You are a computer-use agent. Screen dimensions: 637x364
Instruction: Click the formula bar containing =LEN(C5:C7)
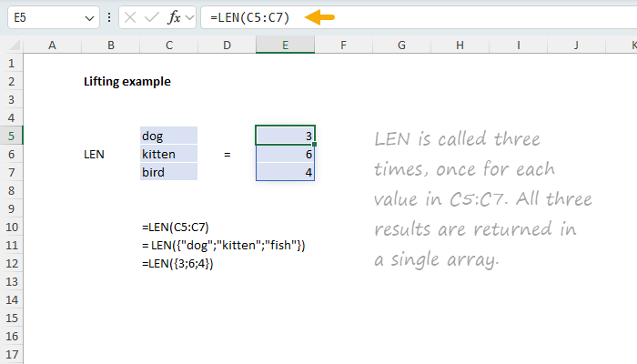(409, 17)
